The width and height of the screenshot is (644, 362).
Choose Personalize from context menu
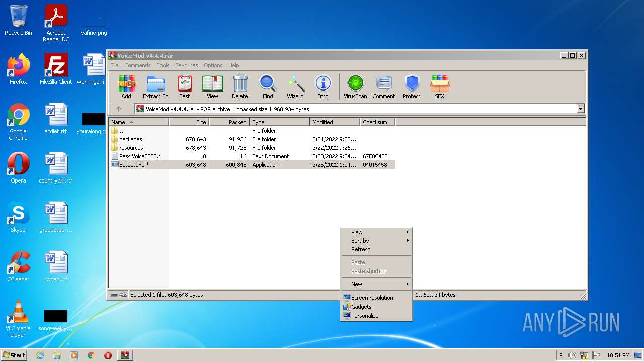coord(376,316)
